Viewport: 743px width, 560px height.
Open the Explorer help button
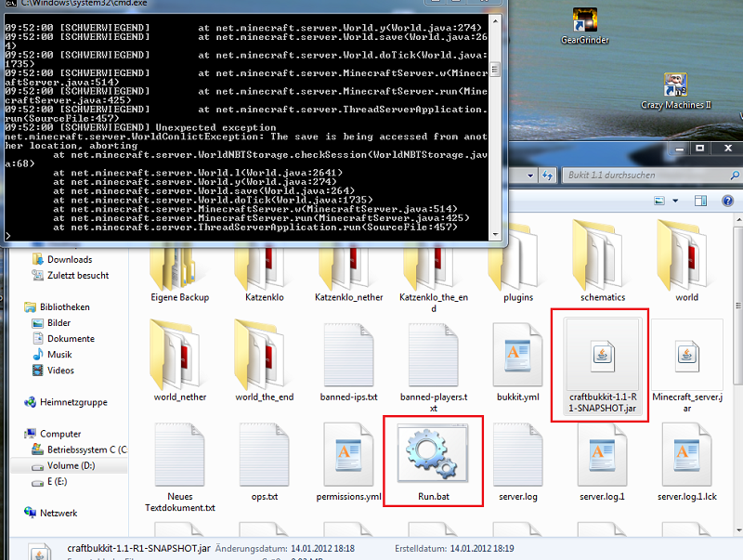pyautogui.click(x=727, y=201)
